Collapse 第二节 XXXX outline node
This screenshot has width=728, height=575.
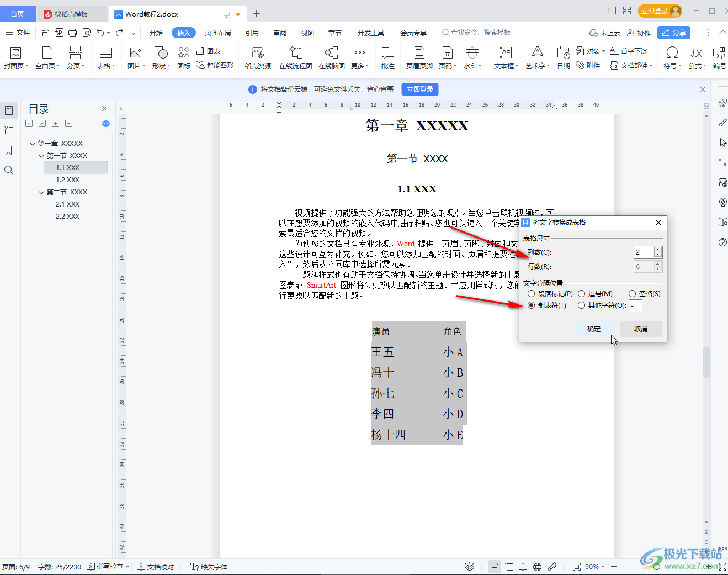point(41,192)
